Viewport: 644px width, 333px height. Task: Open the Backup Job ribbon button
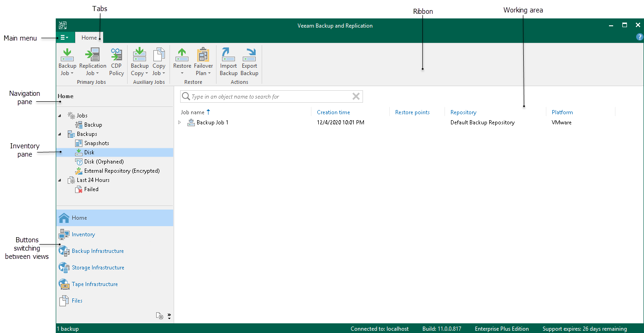pyautogui.click(x=67, y=62)
